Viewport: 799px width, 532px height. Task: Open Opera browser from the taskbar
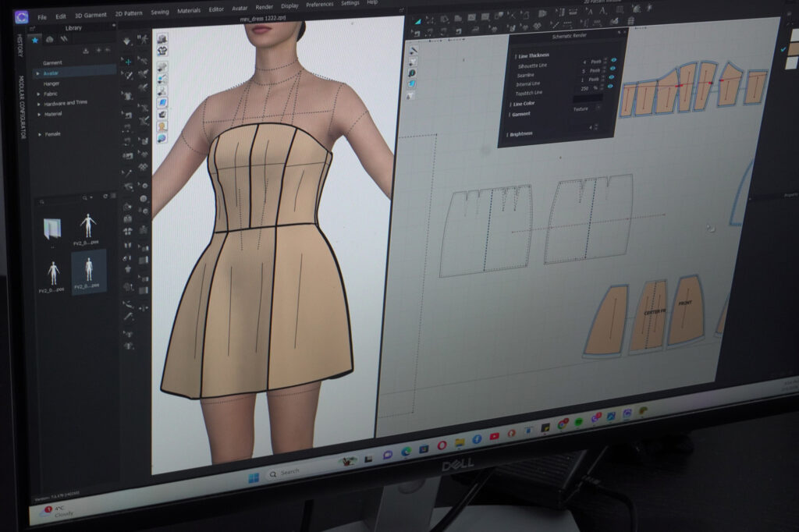pyautogui.click(x=442, y=445)
